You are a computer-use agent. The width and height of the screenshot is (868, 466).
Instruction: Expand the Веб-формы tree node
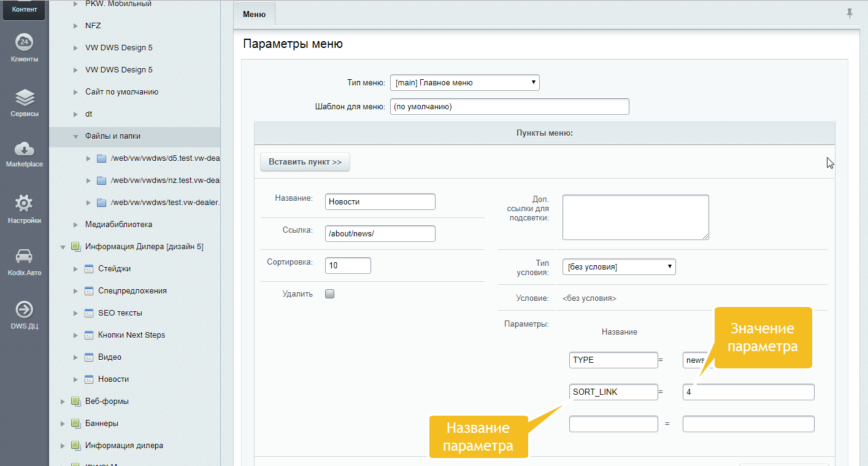pyautogui.click(x=63, y=402)
